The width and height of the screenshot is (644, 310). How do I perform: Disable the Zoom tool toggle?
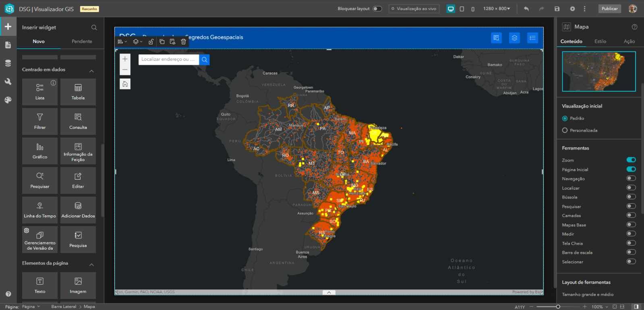pos(631,160)
